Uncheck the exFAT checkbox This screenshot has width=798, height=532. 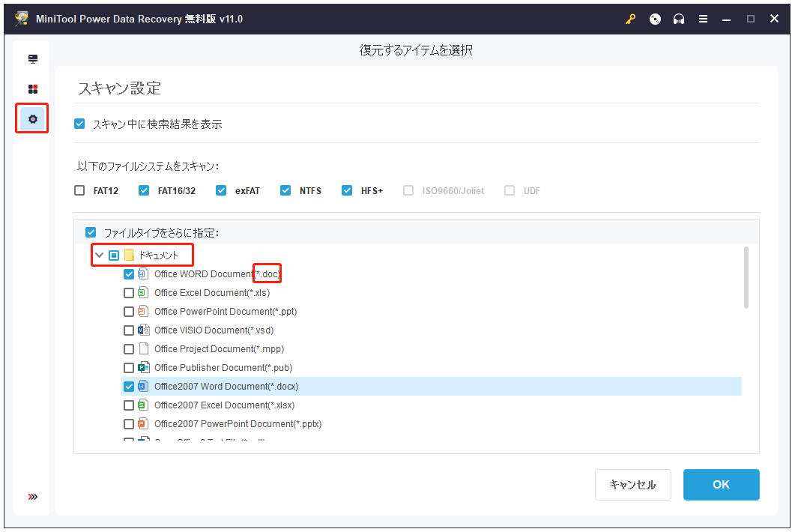click(221, 190)
